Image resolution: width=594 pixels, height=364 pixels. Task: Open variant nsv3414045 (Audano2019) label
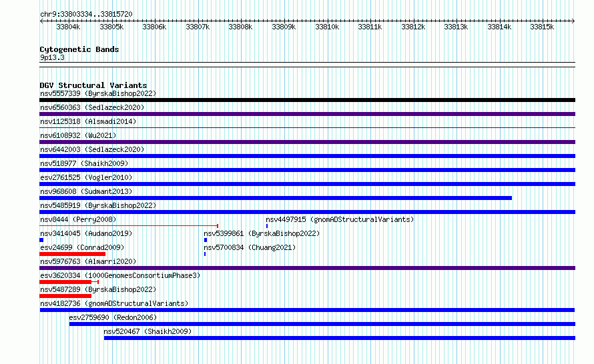tap(86, 233)
